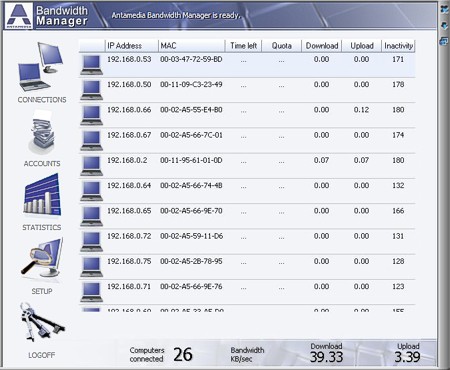Open the Connections section icon

(42, 67)
